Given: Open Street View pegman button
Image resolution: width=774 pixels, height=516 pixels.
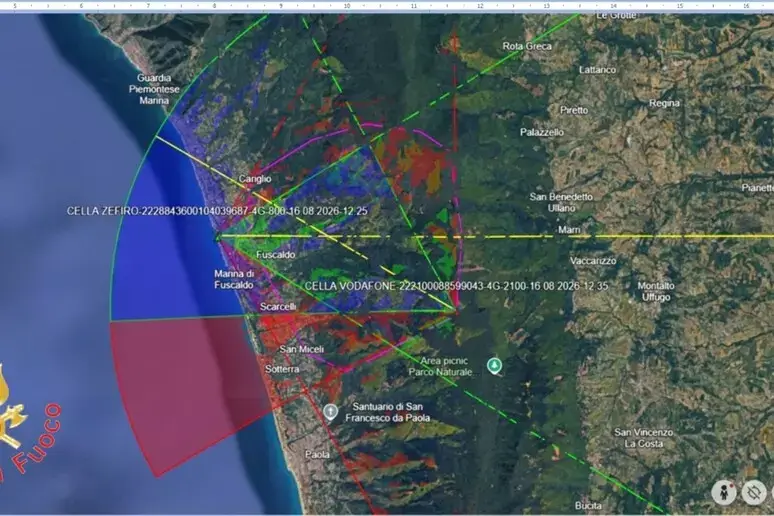Looking at the screenshot, I should coord(724,492).
